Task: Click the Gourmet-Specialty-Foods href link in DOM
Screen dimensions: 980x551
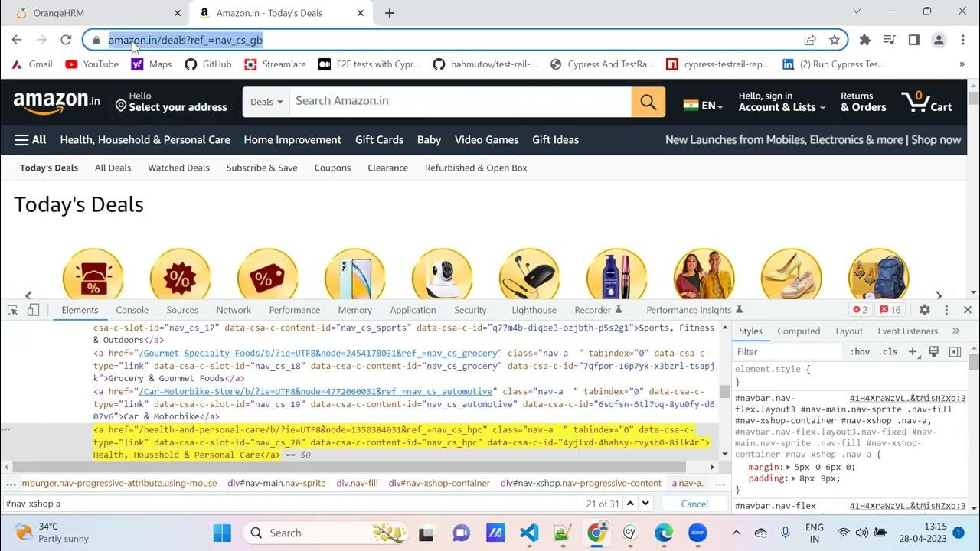Action: point(318,353)
